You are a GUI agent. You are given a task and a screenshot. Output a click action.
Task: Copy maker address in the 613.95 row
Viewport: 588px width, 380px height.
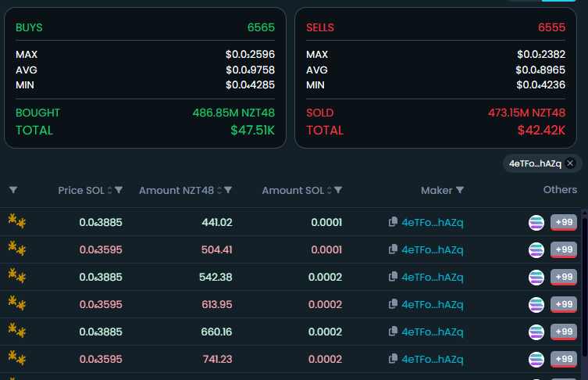393,304
